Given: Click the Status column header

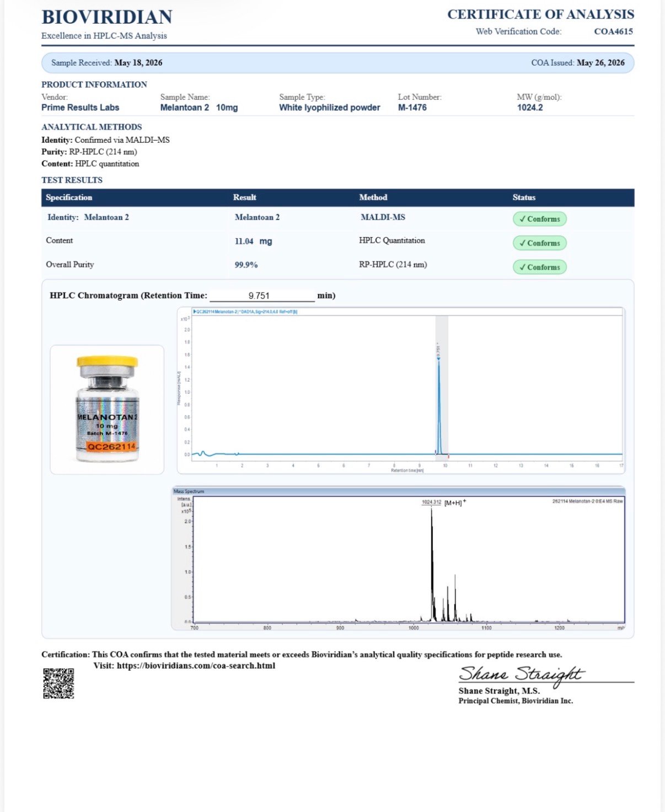Looking at the screenshot, I should pos(524,197).
